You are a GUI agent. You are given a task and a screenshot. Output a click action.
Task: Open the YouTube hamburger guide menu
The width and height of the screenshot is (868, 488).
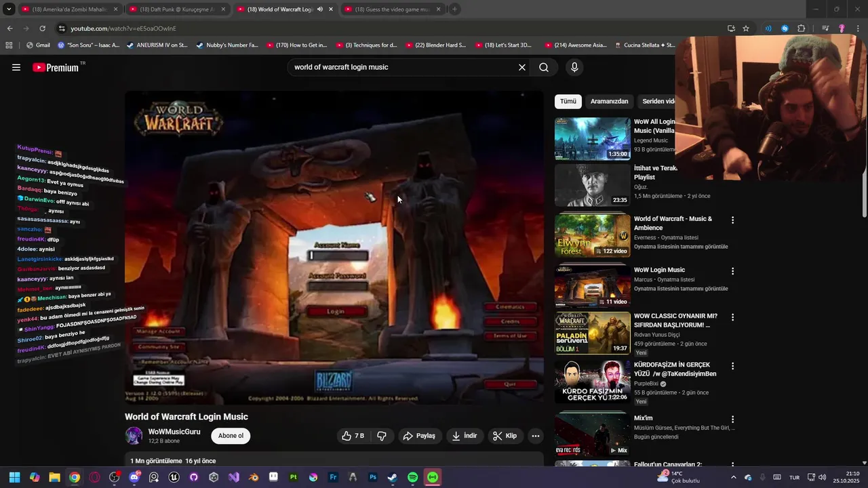tap(16, 67)
